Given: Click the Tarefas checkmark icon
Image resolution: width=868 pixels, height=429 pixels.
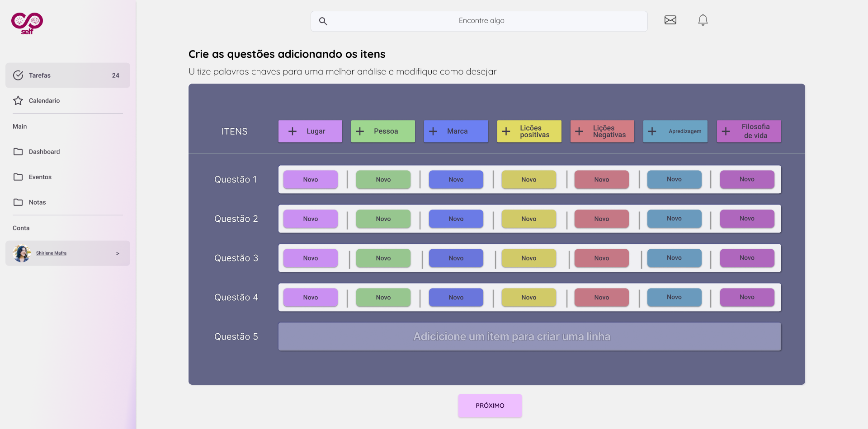Looking at the screenshot, I should tap(18, 75).
